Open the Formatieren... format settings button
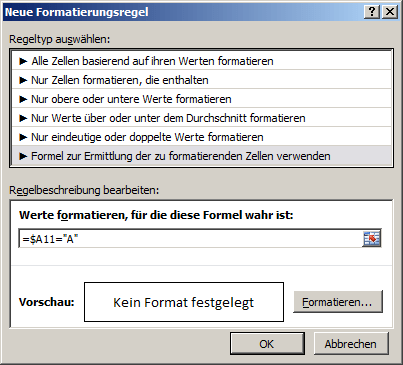The width and height of the screenshot is (403, 365). pos(338,302)
